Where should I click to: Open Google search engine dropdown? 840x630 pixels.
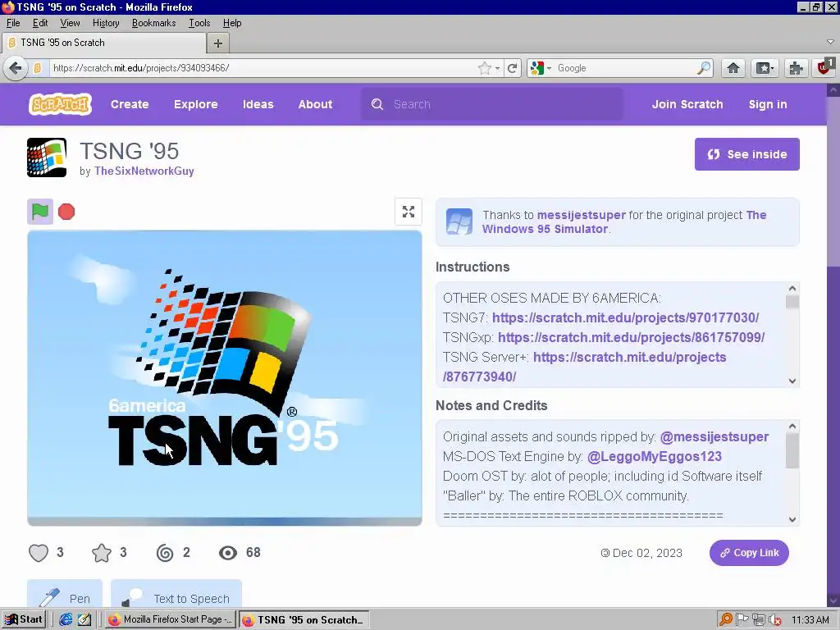pyautogui.click(x=541, y=68)
